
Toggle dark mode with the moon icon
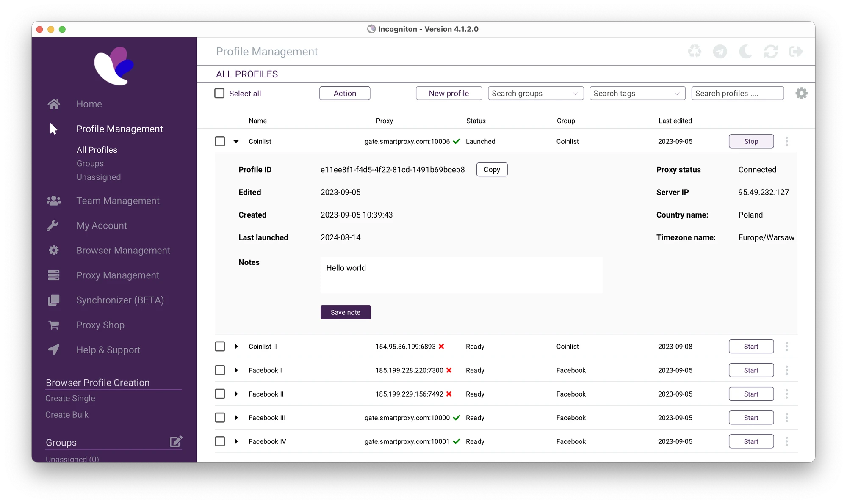tap(745, 52)
